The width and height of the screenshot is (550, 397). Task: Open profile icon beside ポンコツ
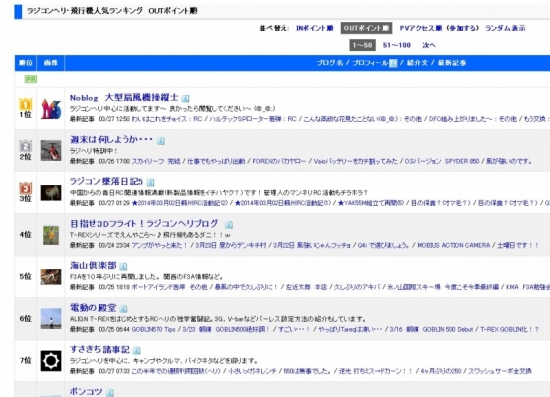point(110,392)
